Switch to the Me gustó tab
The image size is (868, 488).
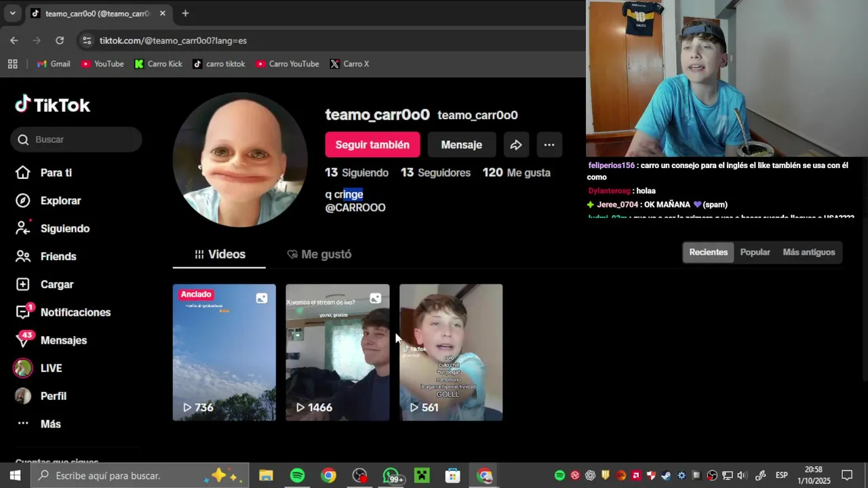point(319,254)
